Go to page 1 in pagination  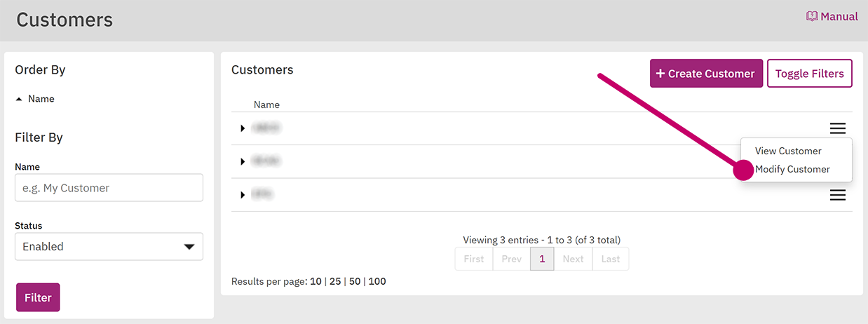point(542,259)
